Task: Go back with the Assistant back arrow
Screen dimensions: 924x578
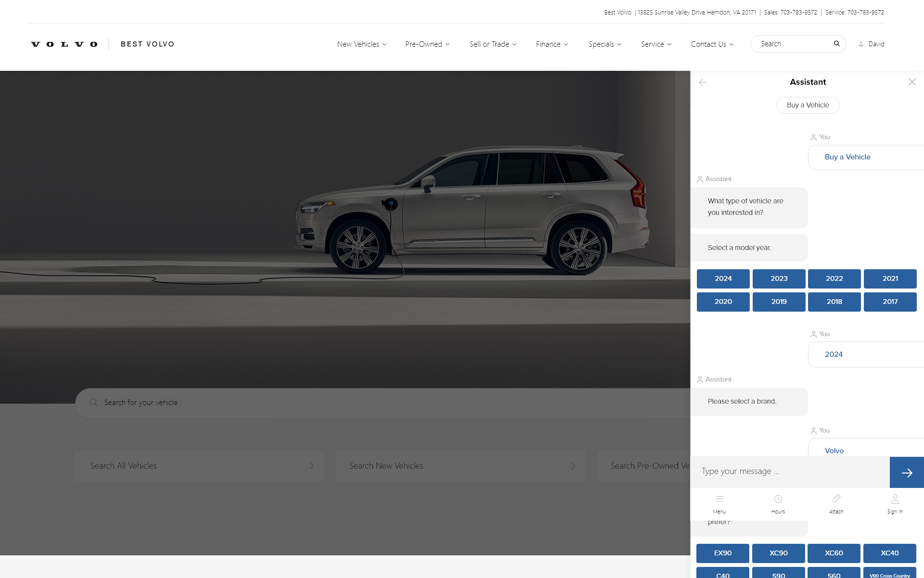Action: tap(703, 82)
